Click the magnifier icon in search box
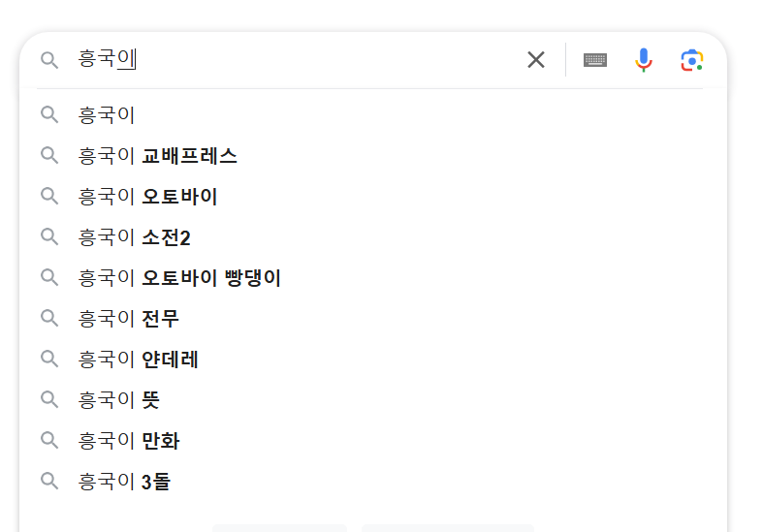763x532 pixels. (49, 60)
